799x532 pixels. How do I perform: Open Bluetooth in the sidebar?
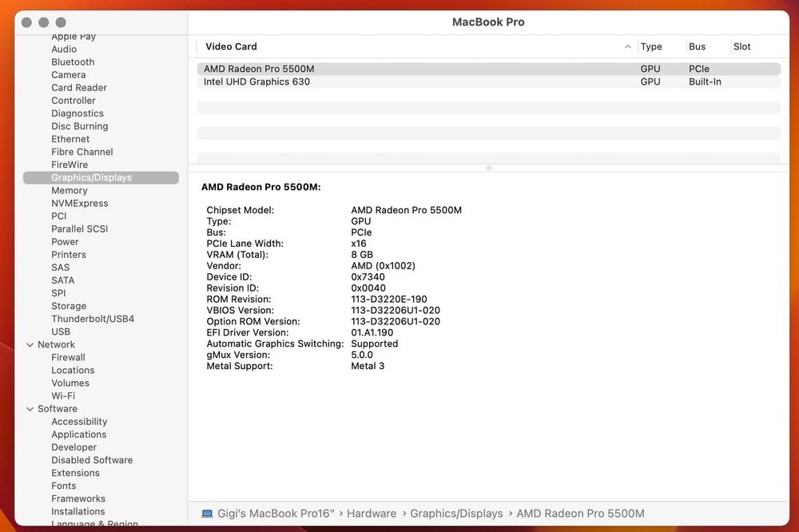click(x=73, y=62)
